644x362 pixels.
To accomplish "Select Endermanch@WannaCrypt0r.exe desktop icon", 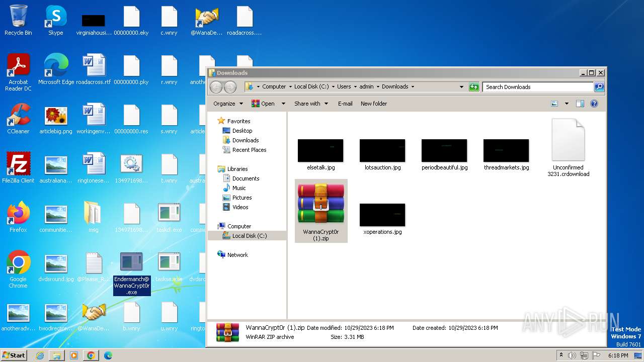I will [x=131, y=274].
